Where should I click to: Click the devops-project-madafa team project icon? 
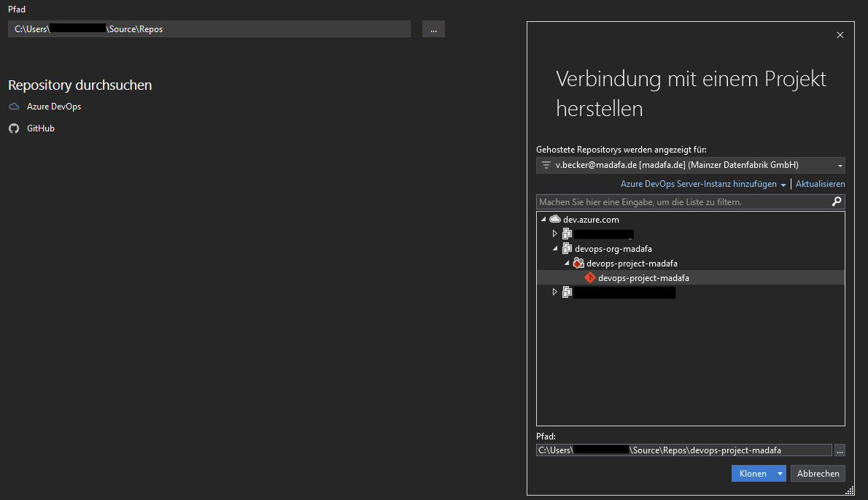click(x=578, y=263)
